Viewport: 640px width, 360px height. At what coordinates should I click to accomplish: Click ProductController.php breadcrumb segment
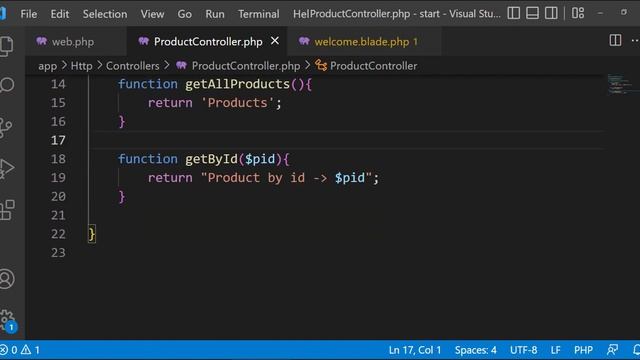pos(246,66)
